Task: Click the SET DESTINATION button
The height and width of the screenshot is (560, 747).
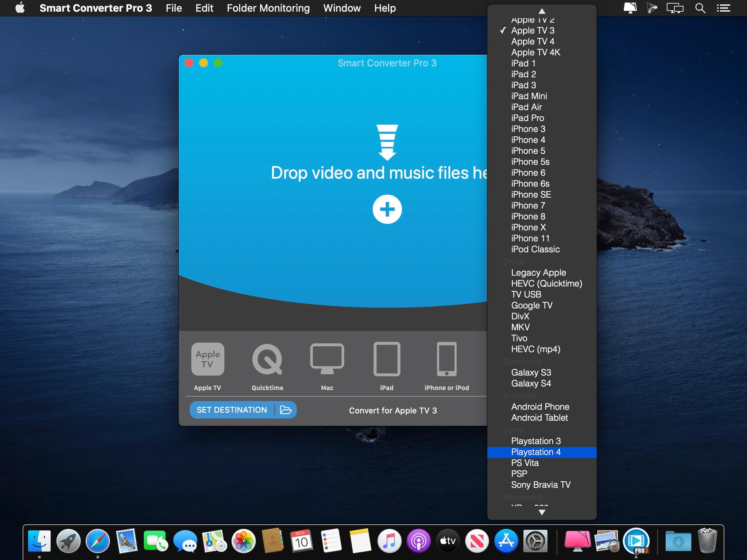Action: [232, 410]
